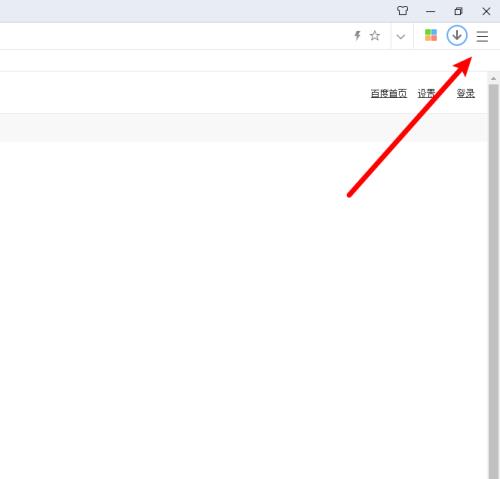
Task: Open the 设置 link
Action: [x=427, y=93]
